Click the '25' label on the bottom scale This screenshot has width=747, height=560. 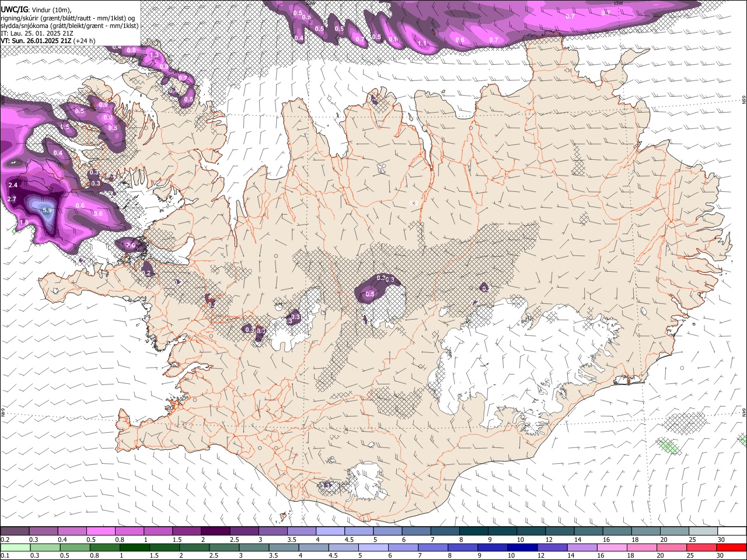(x=690, y=555)
